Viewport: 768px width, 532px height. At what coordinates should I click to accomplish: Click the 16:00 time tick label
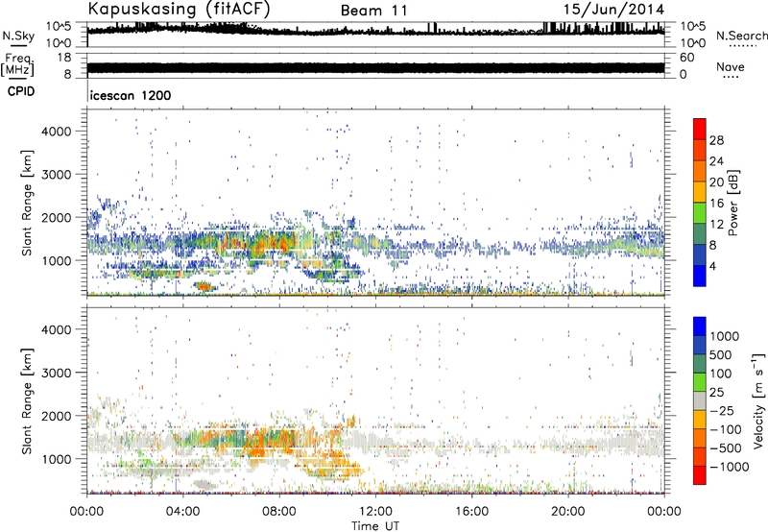click(x=471, y=512)
